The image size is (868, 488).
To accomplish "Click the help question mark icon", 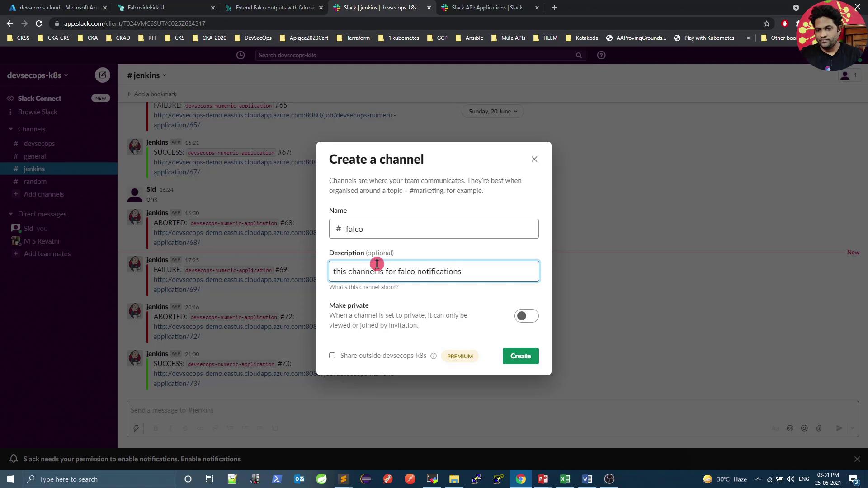I will click(601, 55).
